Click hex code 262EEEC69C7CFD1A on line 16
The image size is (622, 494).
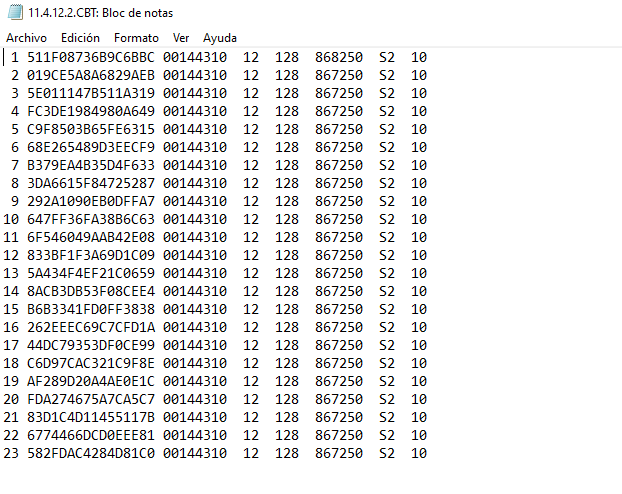(91, 327)
